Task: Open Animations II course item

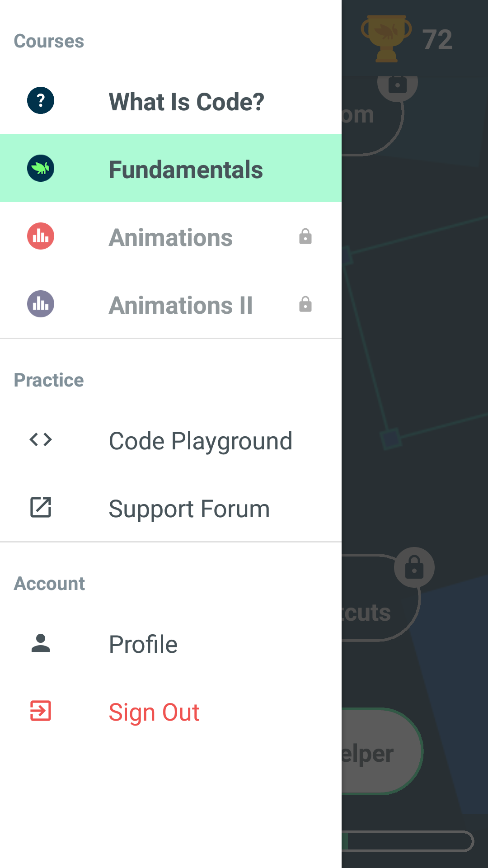Action: pos(171,304)
